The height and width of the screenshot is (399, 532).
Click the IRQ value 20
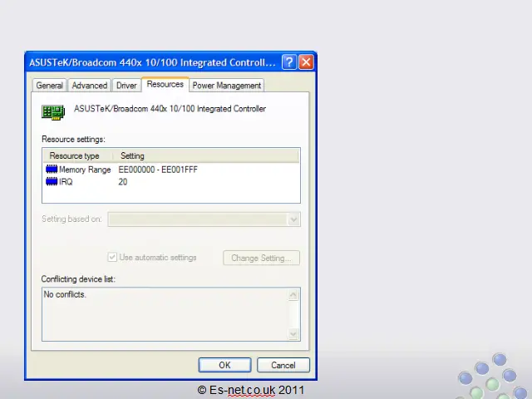(x=123, y=182)
